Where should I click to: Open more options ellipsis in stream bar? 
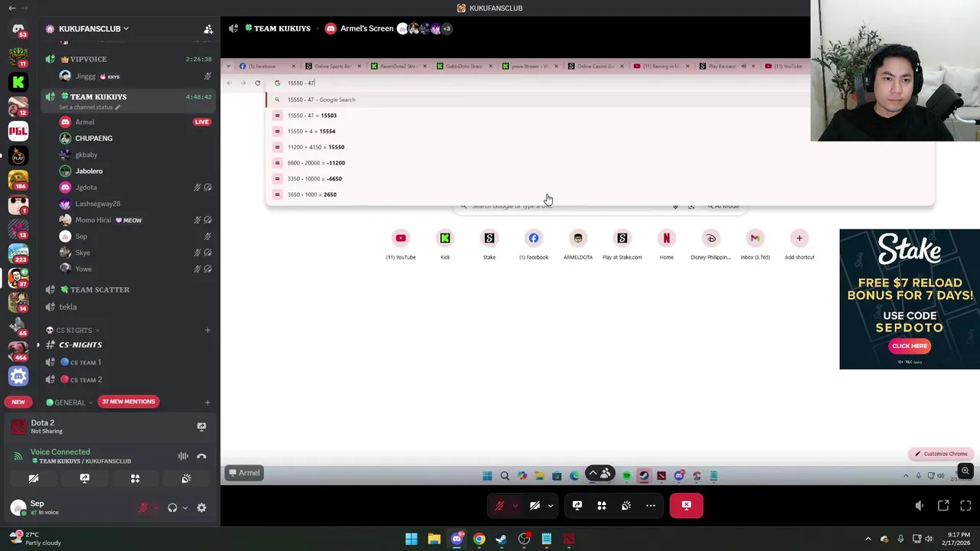[x=651, y=505]
